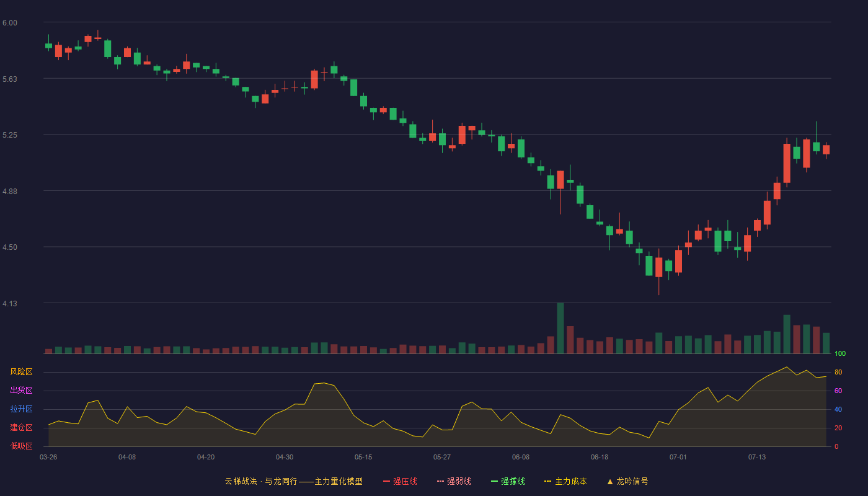Viewport: 868px width, 496px height.
Task: Click the 05-27 date label
Action: [x=442, y=457]
